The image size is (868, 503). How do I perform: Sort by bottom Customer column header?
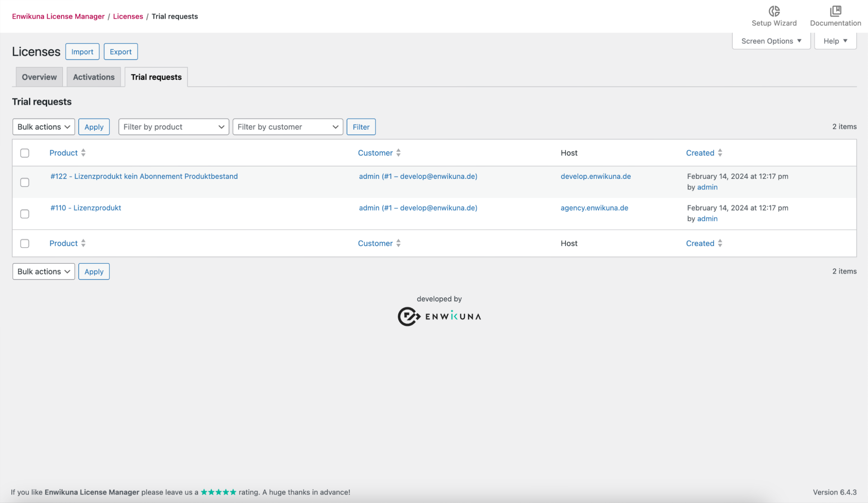(375, 243)
